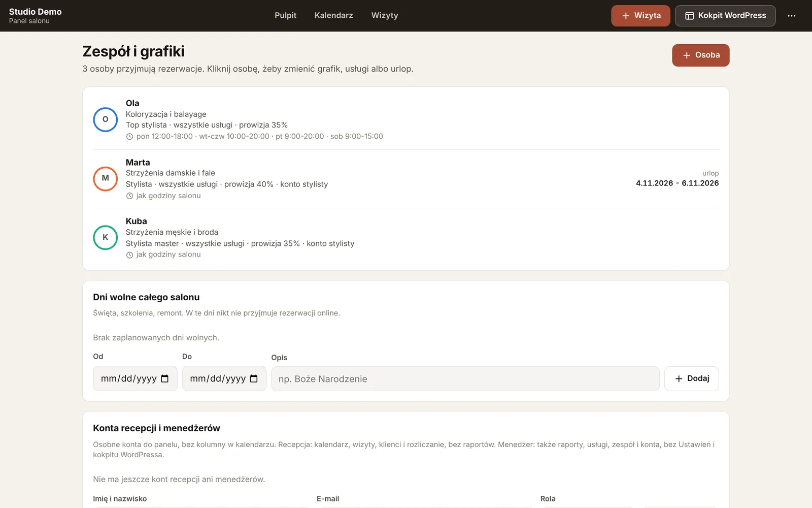The height and width of the screenshot is (508, 812).
Task: Click clock icon in Kuba's schedule line
Action: (x=129, y=255)
